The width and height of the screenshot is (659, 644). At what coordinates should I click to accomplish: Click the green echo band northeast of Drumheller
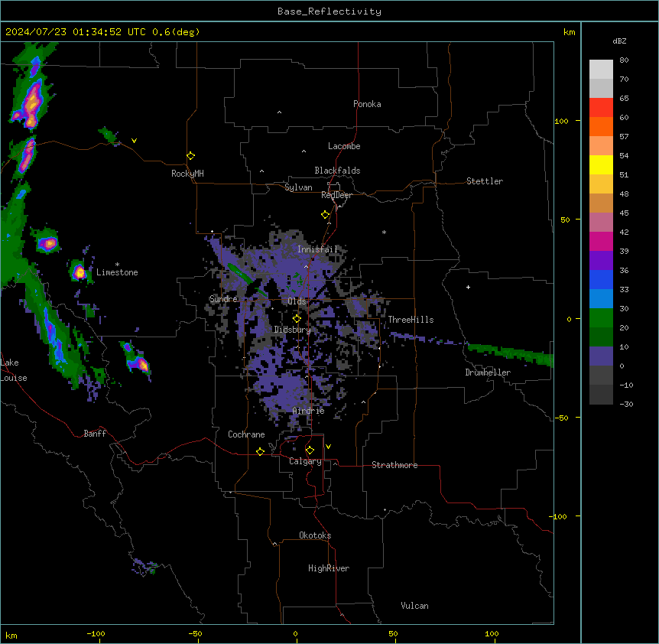(511, 353)
